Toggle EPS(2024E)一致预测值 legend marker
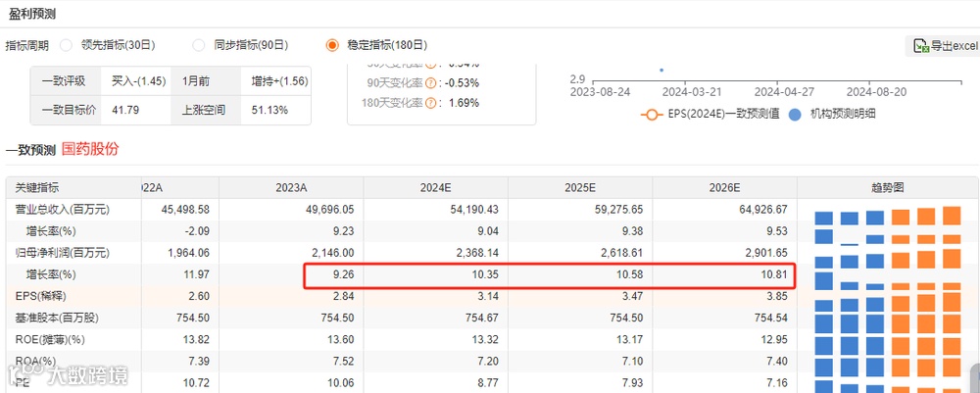The width and height of the screenshot is (980, 393). tap(652, 115)
